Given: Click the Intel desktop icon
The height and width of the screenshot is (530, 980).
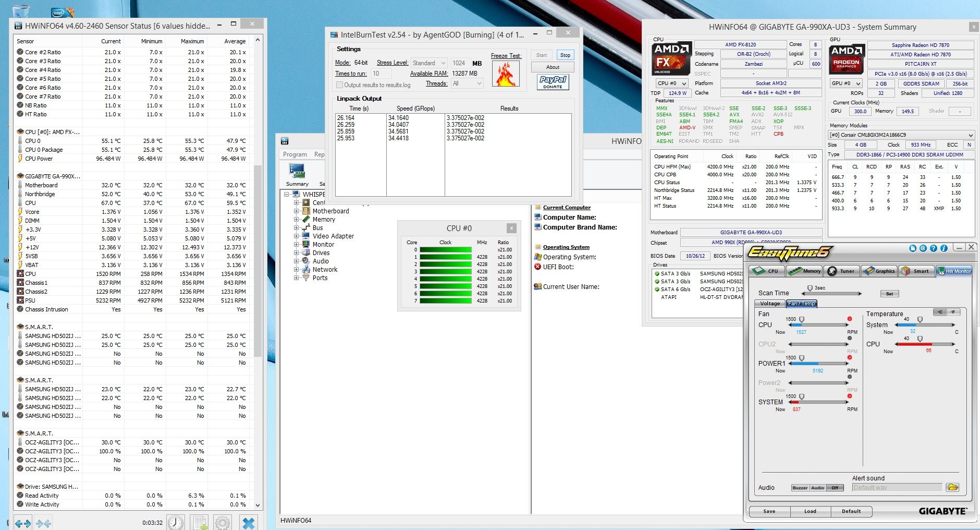Looking at the screenshot, I should pyautogui.click(x=62, y=11).
